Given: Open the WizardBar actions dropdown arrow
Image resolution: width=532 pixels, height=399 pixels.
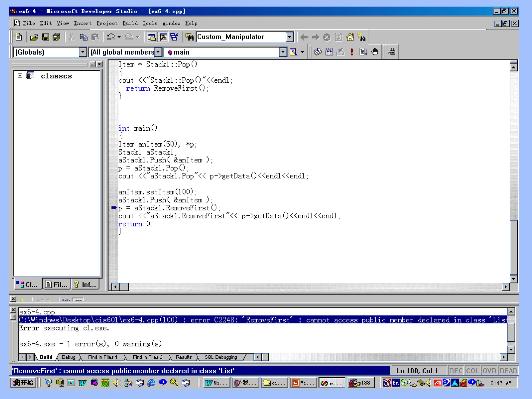Looking at the screenshot, I should click(x=302, y=52).
